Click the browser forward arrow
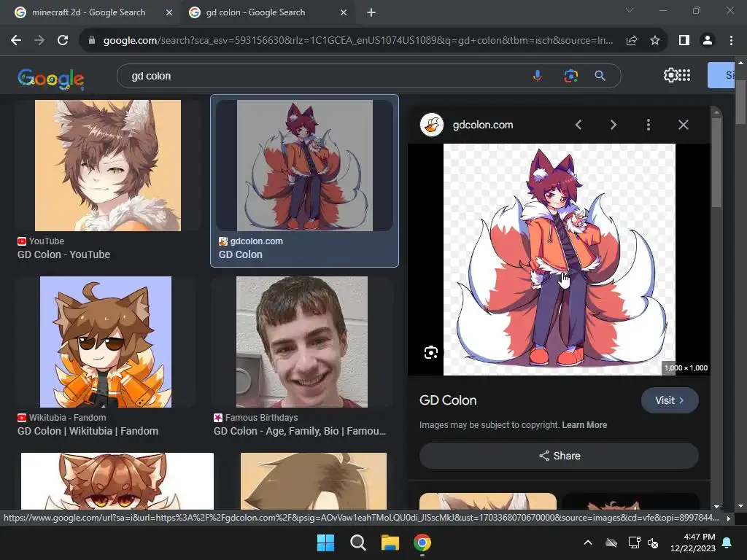747x560 pixels. pyautogui.click(x=39, y=41)
